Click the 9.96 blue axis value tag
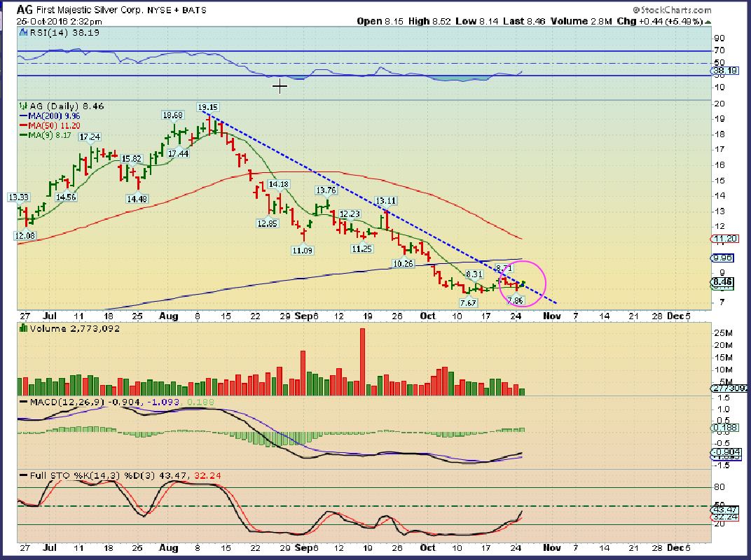The image size is (751, 560). pos(722,258)
